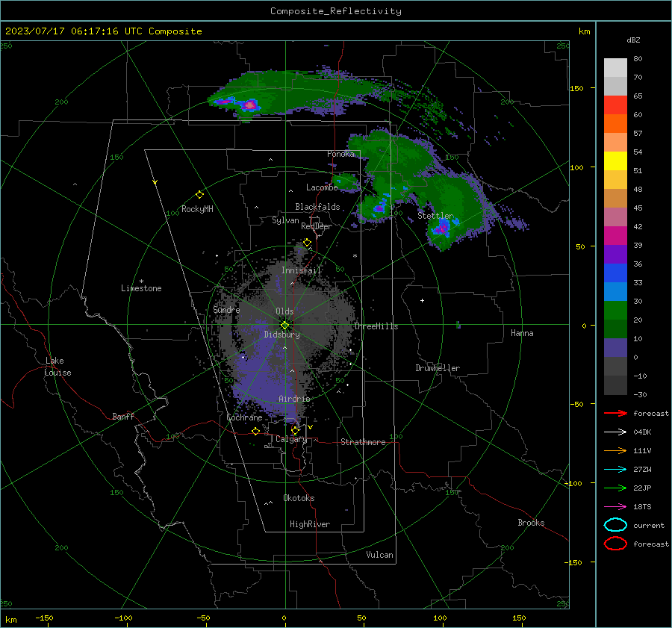Click the red 'forecast' ellipse icon
This screenshot has width=672, height=628.
tap(615, 544)
